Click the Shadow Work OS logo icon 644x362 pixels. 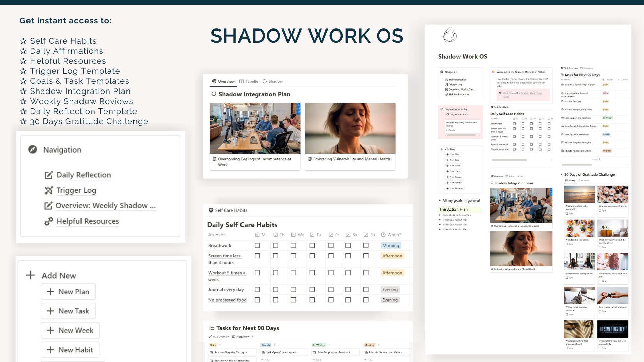(449, 35)
